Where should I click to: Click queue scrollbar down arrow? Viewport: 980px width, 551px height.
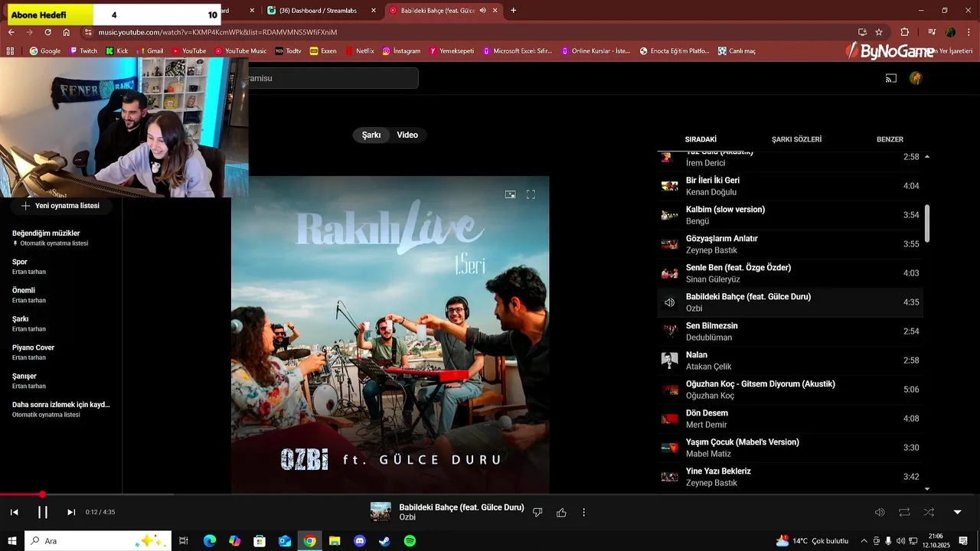927,488
